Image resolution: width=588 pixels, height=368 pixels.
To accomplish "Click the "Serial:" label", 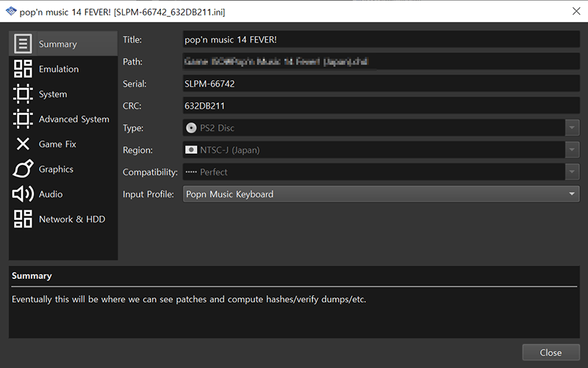I will [135, 84].
